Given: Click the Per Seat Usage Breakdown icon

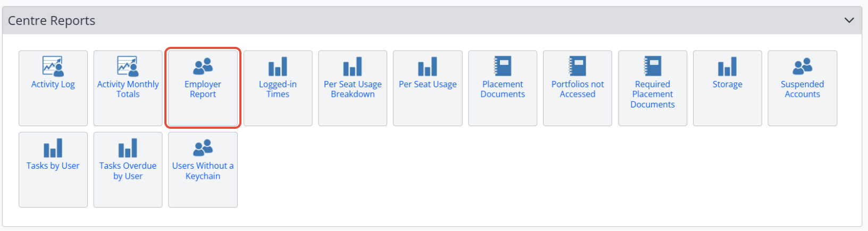Looking at the screenshot, I should 353,67.
